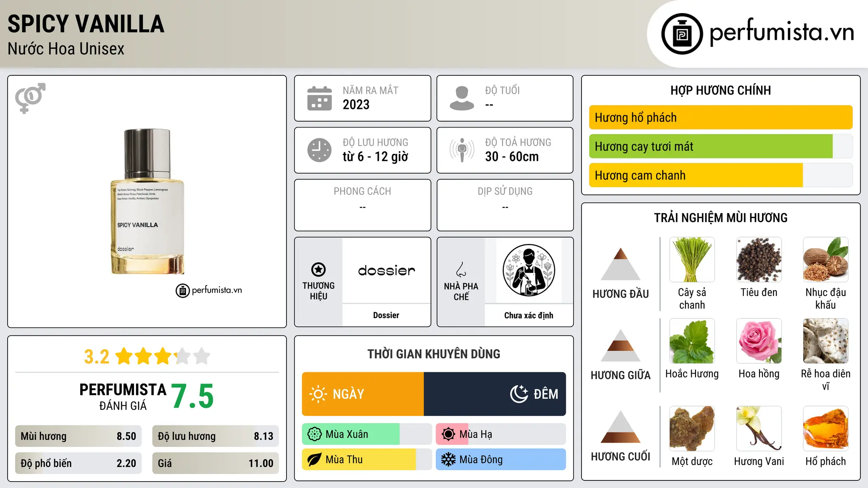868x488 pixels.
Task: Click the Mùa Thu season bar
Action: (x=367, y=460)
